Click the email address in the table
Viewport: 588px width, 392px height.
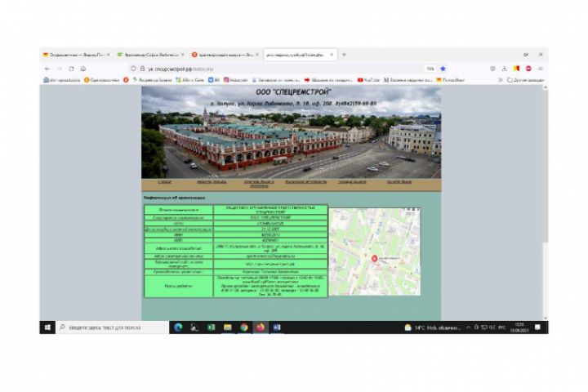[270, 256]
